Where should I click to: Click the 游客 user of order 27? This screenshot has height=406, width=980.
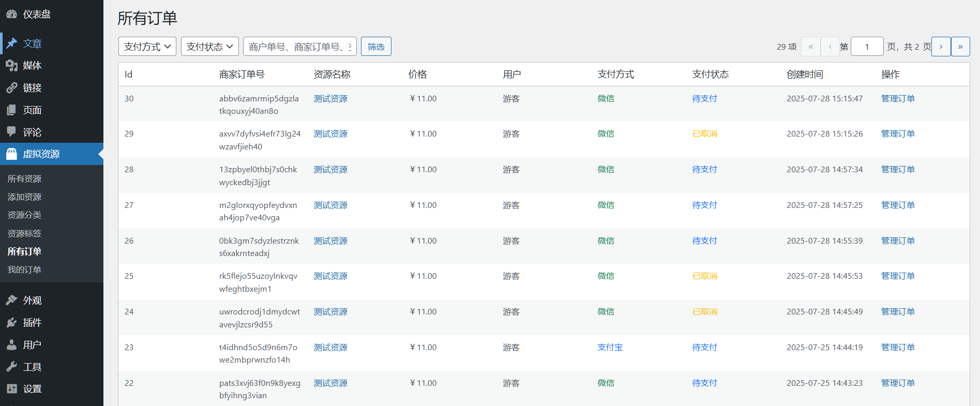511,205
